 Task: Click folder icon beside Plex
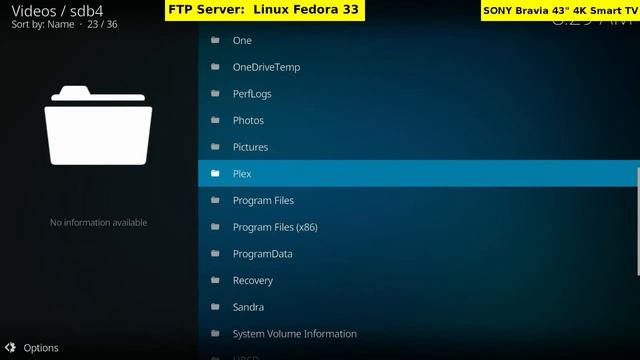[x=215, y=173]
